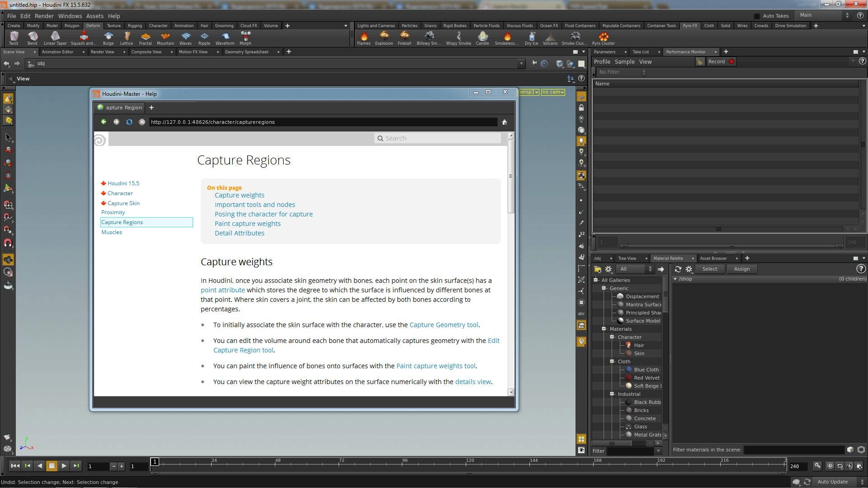Select the Lattice deform tool
868x488 pixels.
point(127,38)
